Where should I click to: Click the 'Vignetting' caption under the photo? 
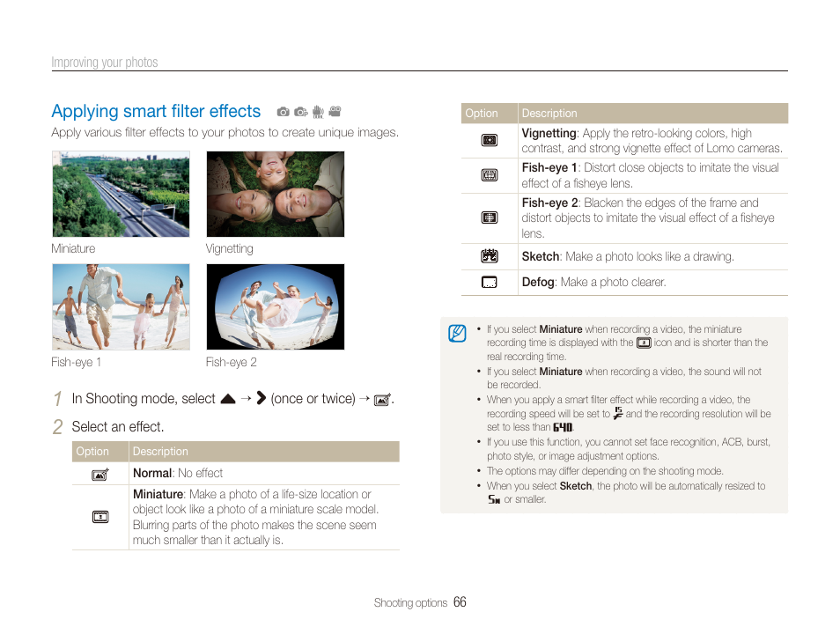pos(229,248)
